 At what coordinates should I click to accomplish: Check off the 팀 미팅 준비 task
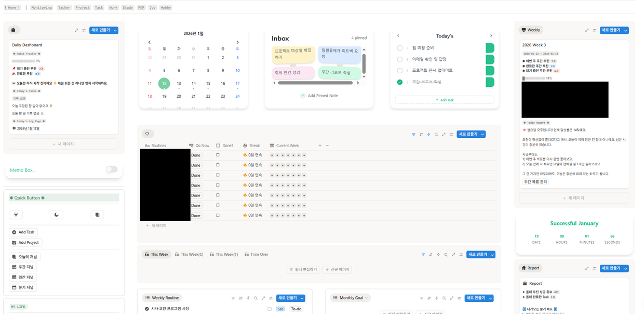[400, 48]
